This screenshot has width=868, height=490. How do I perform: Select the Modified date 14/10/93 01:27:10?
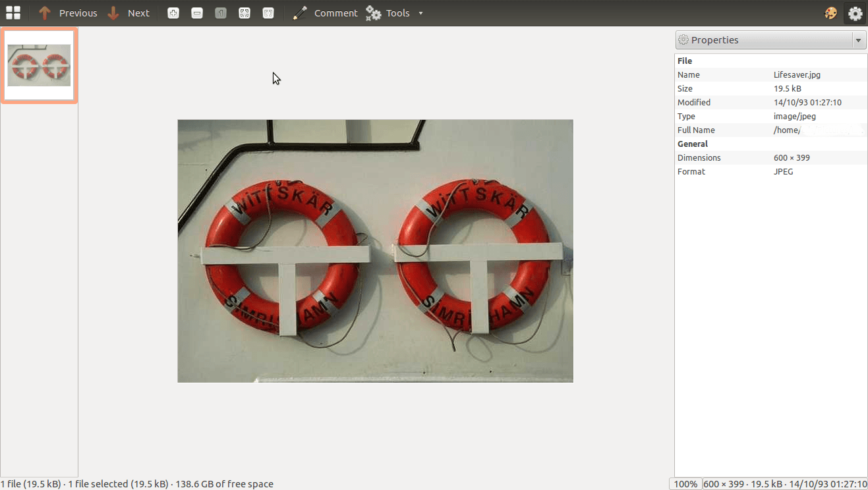pos(807,103)
